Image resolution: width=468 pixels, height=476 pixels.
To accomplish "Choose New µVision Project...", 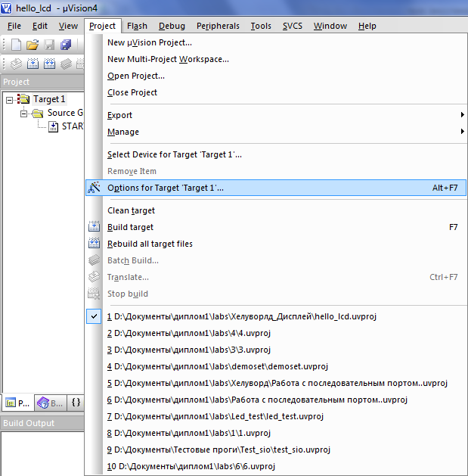I will point(276,42).
